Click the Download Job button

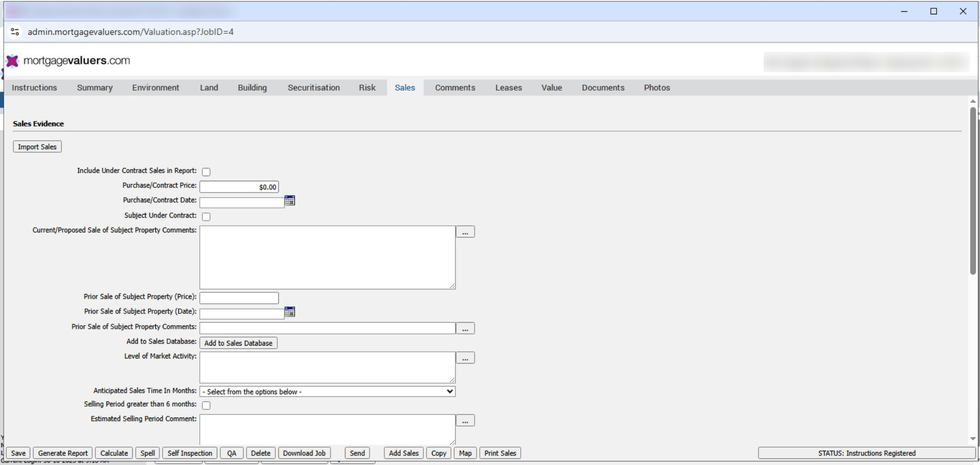point(304,453)
